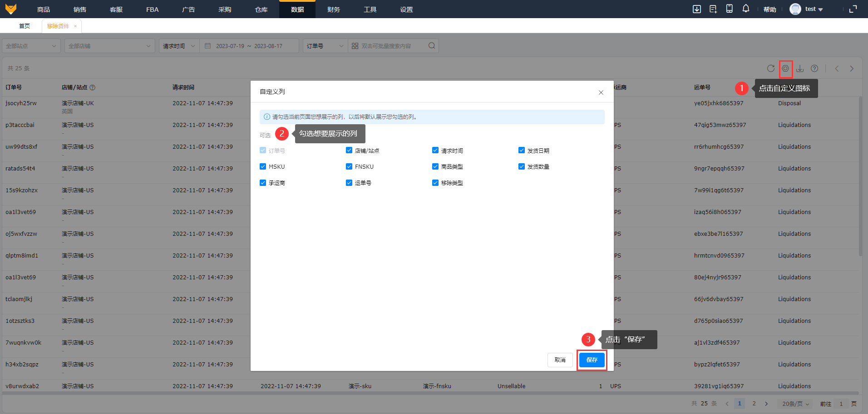Viewport: 868px width, 414px height.
Task: Click the orange fox logo icon
Action: click(11, 9)
